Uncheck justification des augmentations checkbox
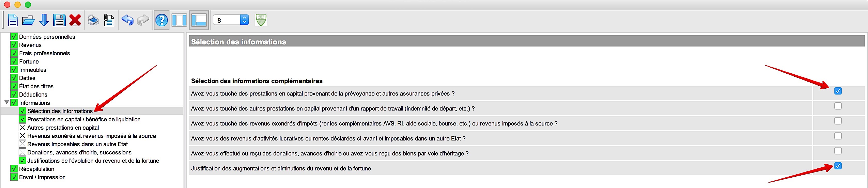The width and height of the screenshot is (868, 188). coord(838,166)
